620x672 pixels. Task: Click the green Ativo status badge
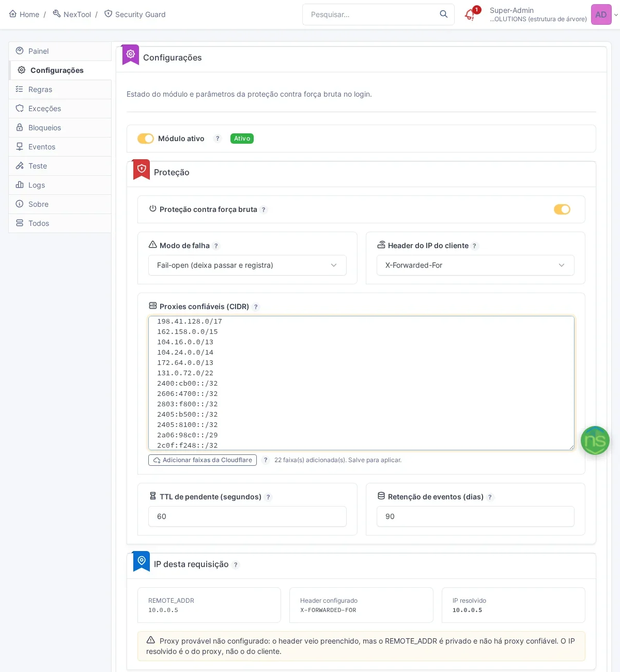[242, 139]
